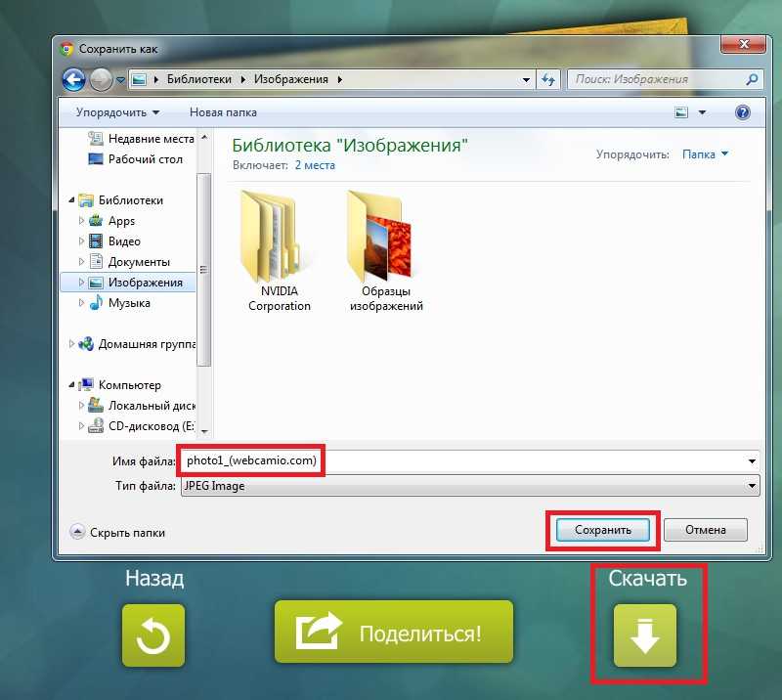This screenshot has width=782, height=700.
Task: Click Изображения in the address path
Action: click(291, 79)
